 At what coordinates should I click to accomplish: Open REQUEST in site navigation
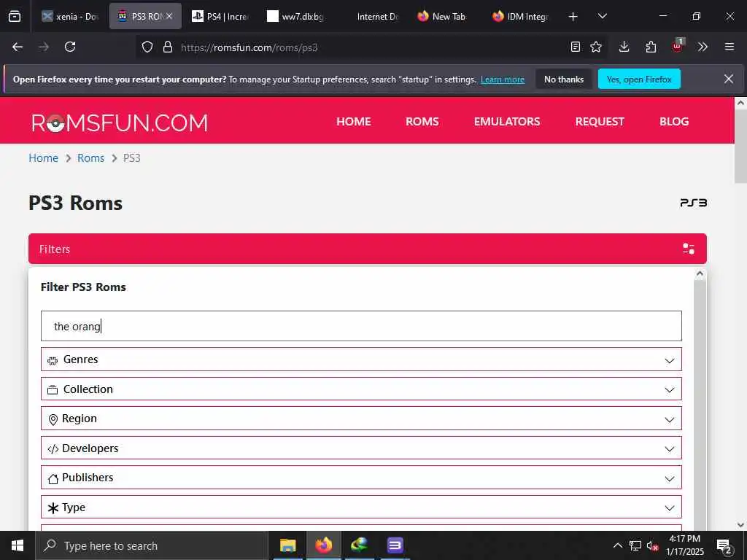pyautogui.click(x=600, y=122)
